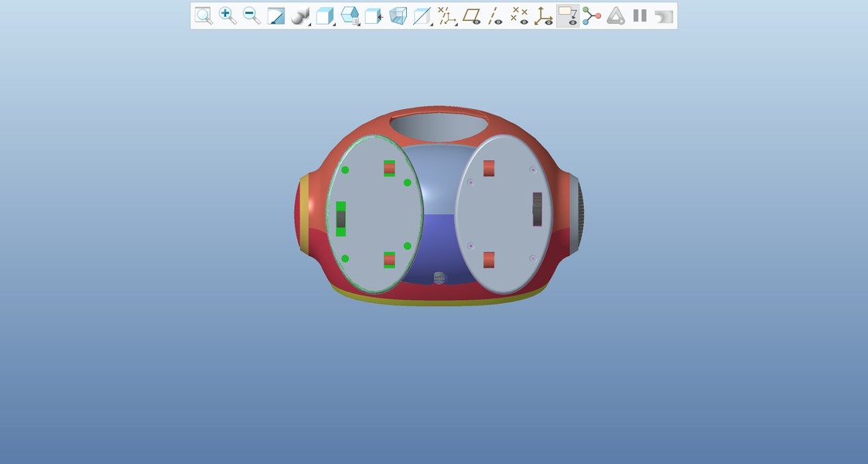Screen dimensions: 868x464
Task: Click the gray triangle simulation icon
Action: pyautogui.click(x=616, y=15)
